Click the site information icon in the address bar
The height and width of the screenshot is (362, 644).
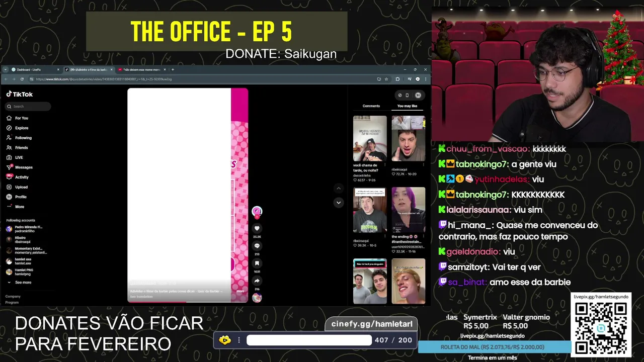31,79
